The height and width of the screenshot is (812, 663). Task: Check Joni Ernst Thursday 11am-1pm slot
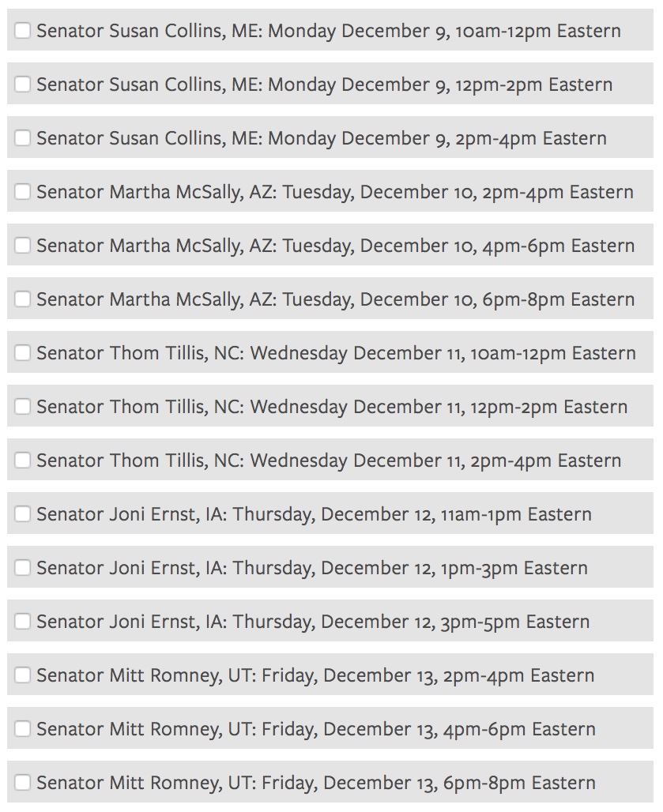[22, 514]
